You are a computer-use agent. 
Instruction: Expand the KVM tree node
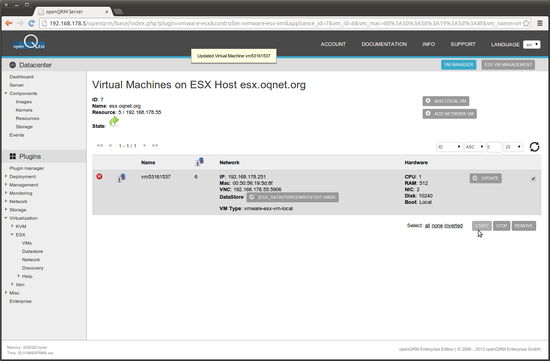coord(12,226)
